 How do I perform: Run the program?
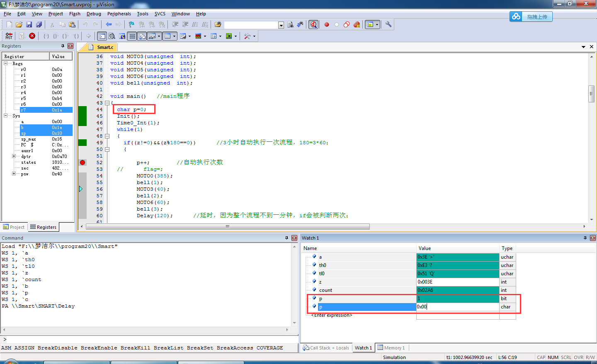(x=22, y=36)
